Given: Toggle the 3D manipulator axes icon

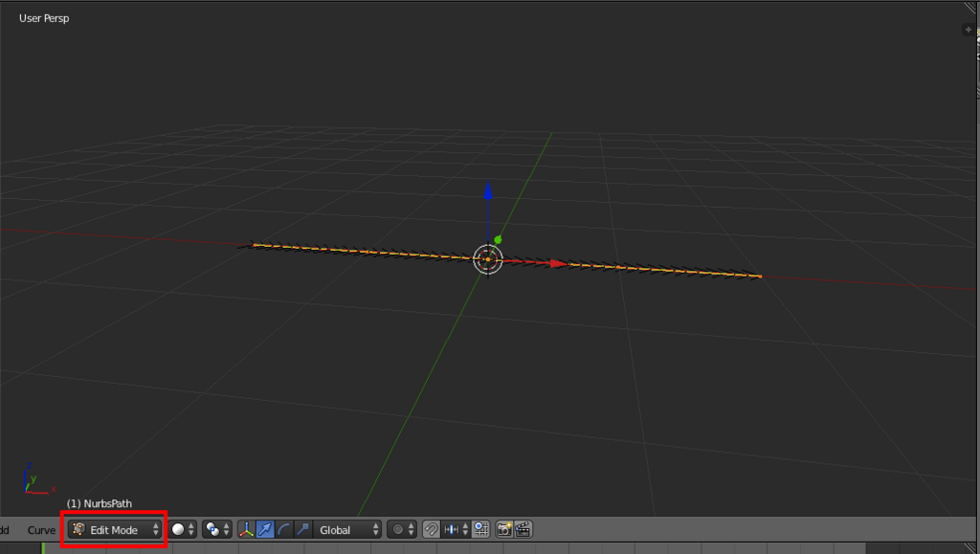Looking at the screenshot, I should point(246,530).
